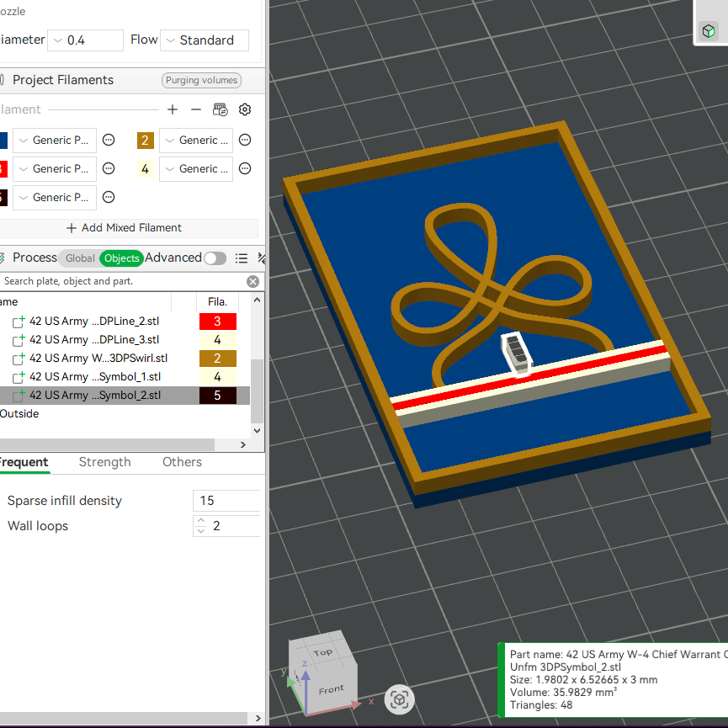Click filament 4 cell of Symbol_1.stl
728x728 pixels.
pos(218,377)
